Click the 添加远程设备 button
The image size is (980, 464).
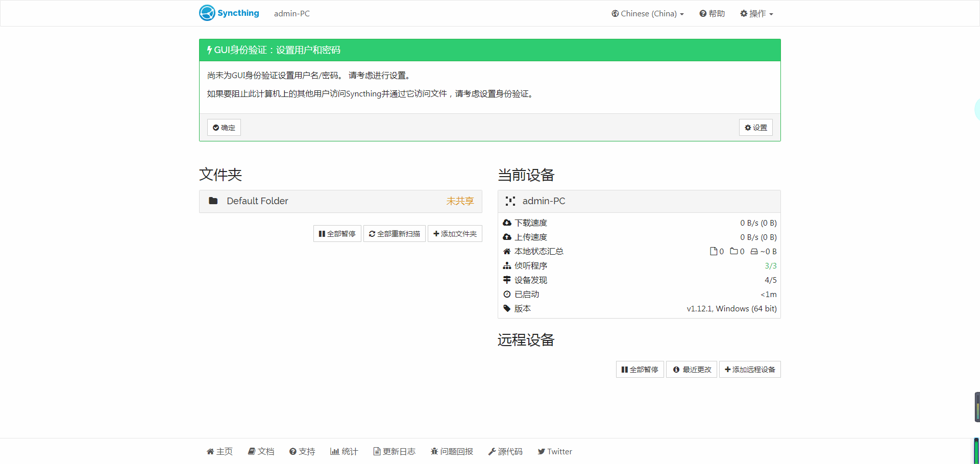[750, 369]
